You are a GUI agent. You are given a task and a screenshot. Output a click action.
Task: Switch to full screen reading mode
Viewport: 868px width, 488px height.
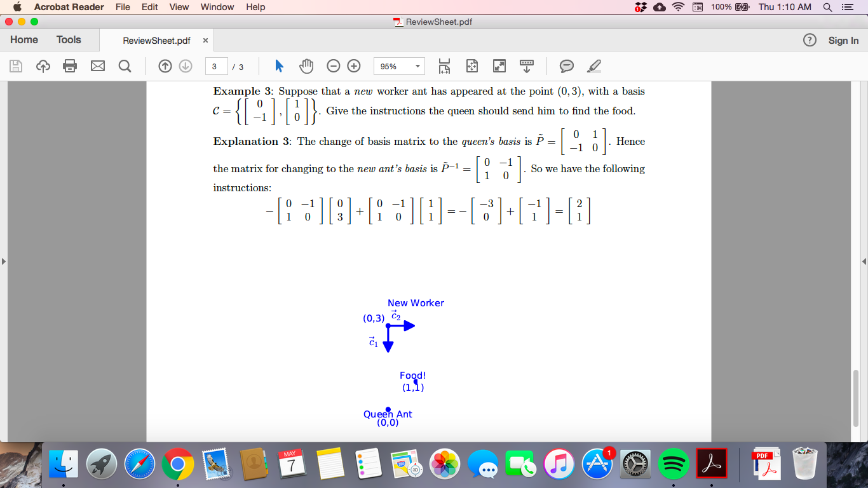click(499, 65)
